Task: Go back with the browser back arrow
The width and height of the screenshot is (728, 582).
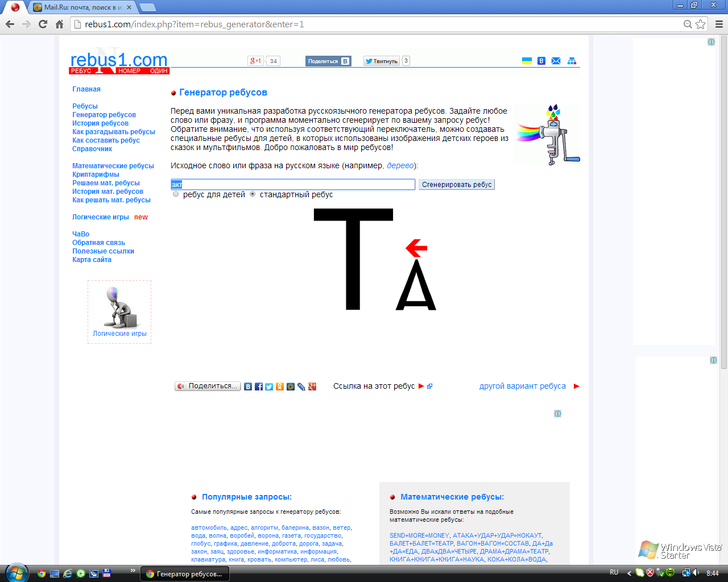Action: tap(10, 24)
